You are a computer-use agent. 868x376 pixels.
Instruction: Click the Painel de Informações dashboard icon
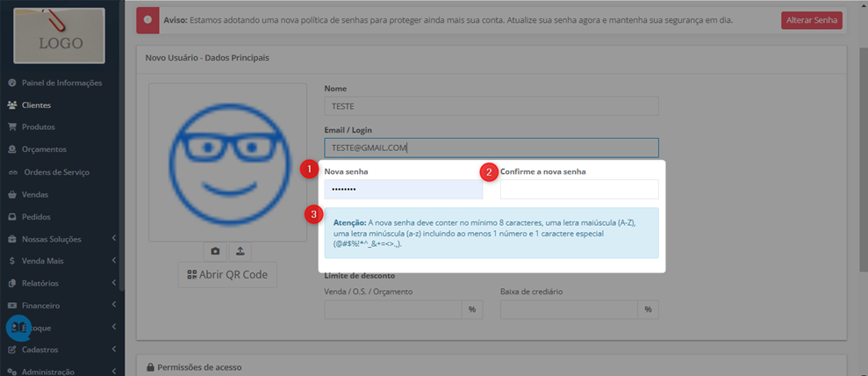point(11,83)
